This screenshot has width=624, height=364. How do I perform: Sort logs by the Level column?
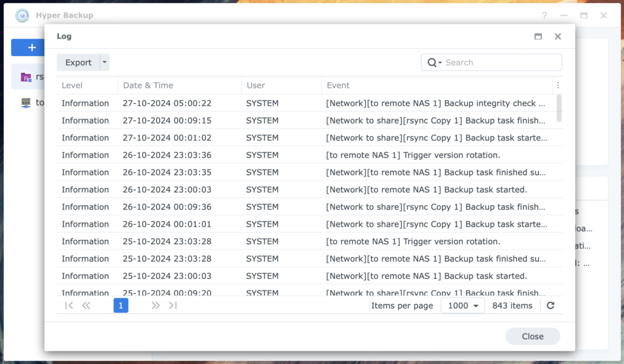click(71, 85)
